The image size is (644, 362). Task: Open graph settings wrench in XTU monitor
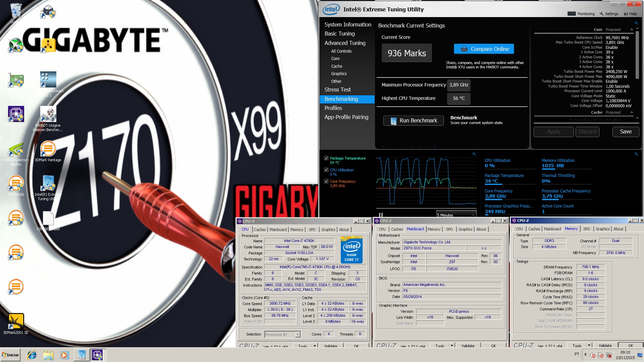[474, 154]
